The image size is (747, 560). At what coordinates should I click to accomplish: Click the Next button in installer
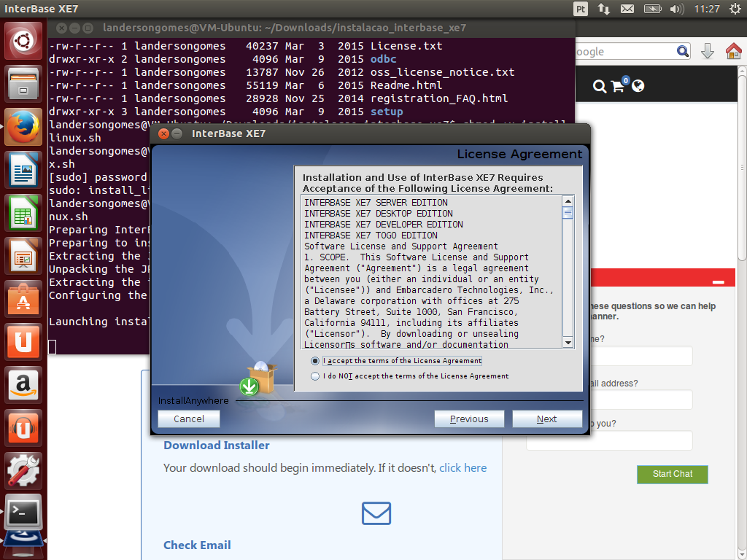click(x=547, y=419)
